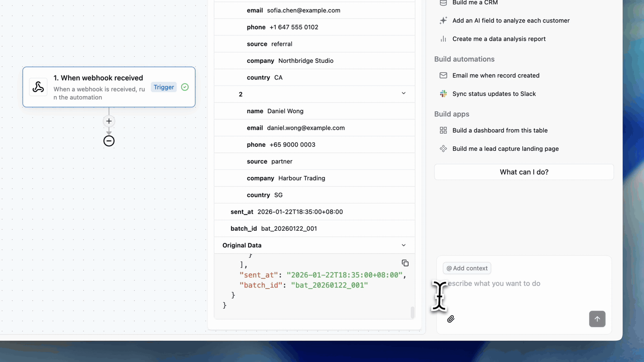The image size is (644, 362).
Task: Collapse record 2 chevron
Action: point(403,94)
